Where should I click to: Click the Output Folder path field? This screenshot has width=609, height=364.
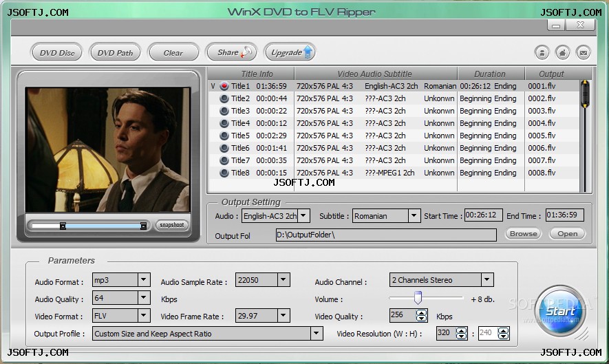tap(386, 235)
